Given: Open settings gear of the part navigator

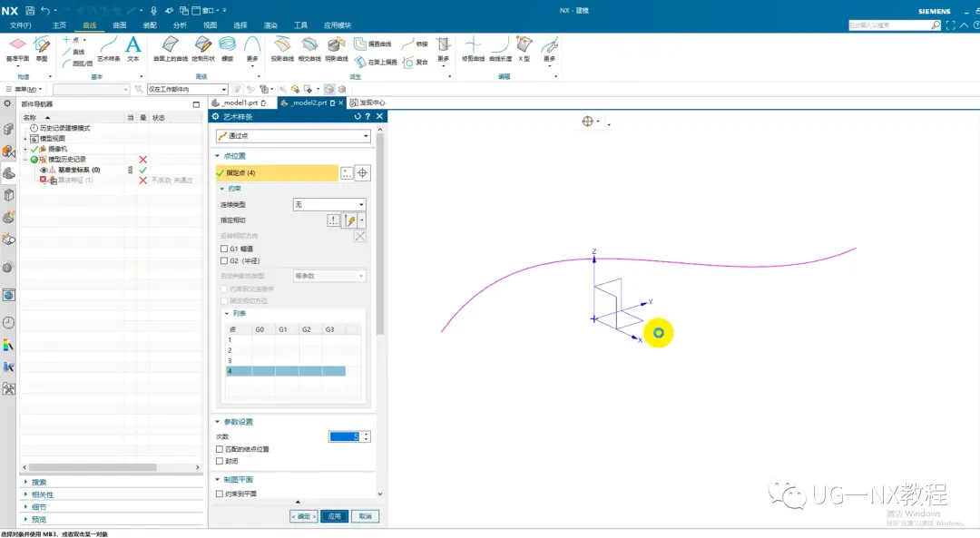Looking at the screenshot, I should point(7,103).
